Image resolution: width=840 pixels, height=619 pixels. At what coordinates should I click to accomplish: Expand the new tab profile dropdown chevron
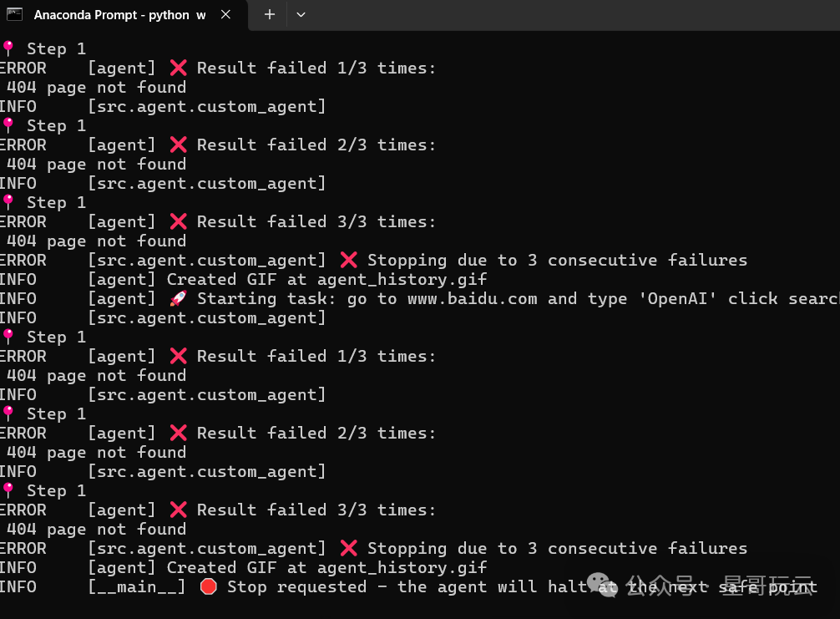301,14
